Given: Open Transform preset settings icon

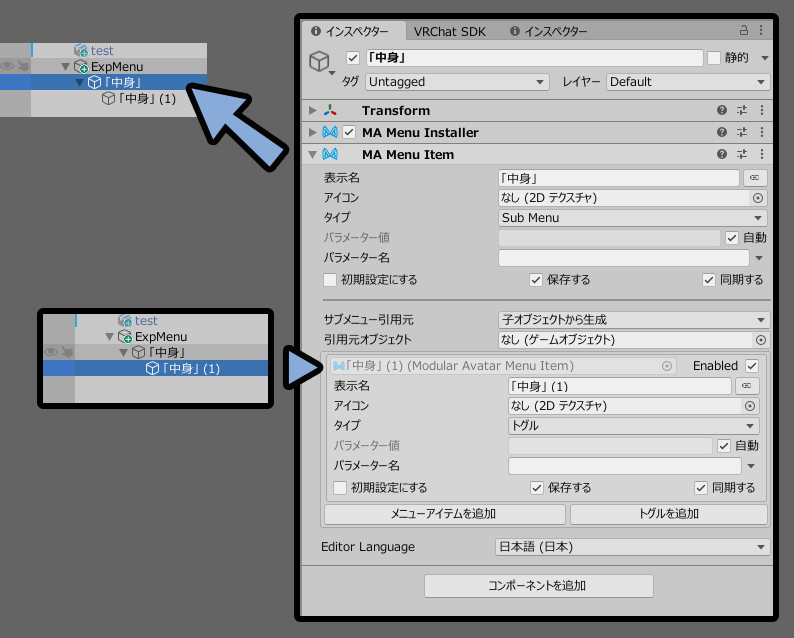Looking at the screenshot, I should (x=742, y=110).
